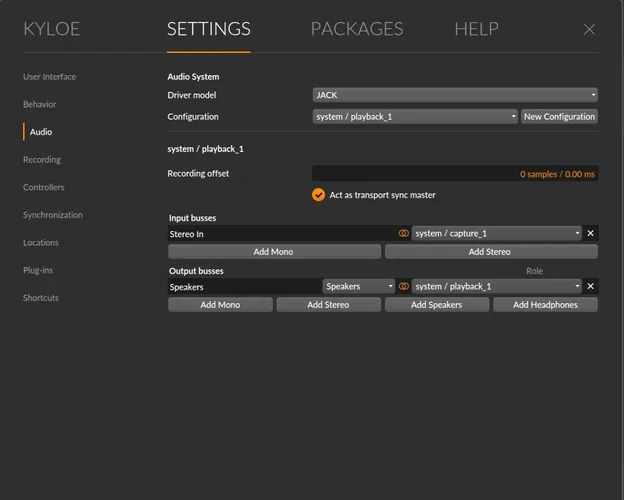Toggle Act as transport sync master
Image resolution: width=624 pixels, height=500 pixels.
pos(319,195)
